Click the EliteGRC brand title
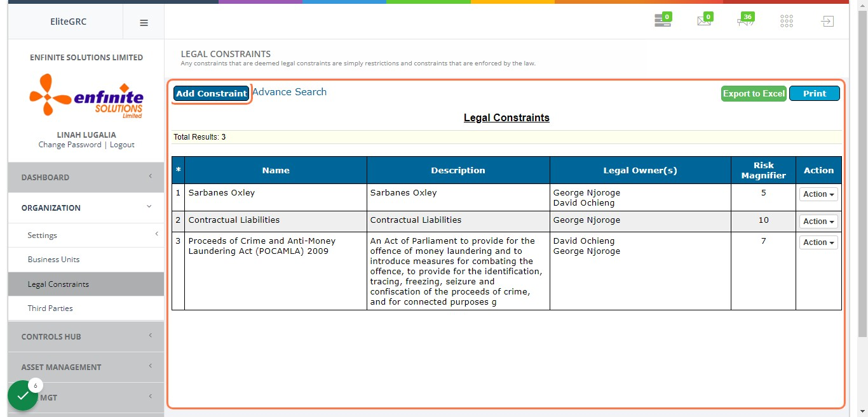Screen dimensions: 868x417 click(x=69, y=22)
